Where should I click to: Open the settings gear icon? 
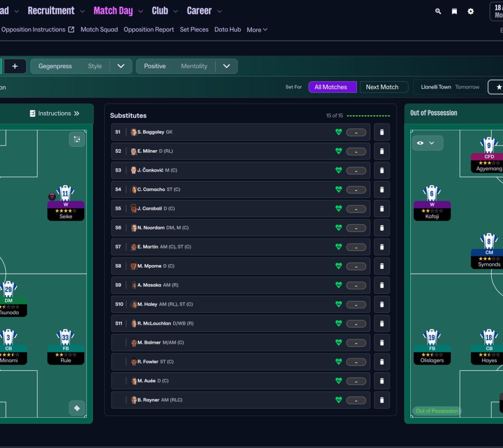point(471,11)
